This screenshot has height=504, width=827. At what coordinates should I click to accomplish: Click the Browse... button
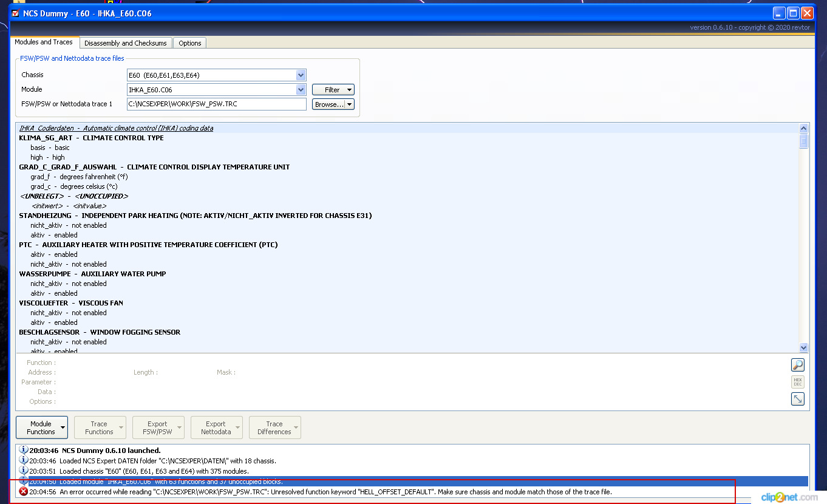tap(329, 104)
